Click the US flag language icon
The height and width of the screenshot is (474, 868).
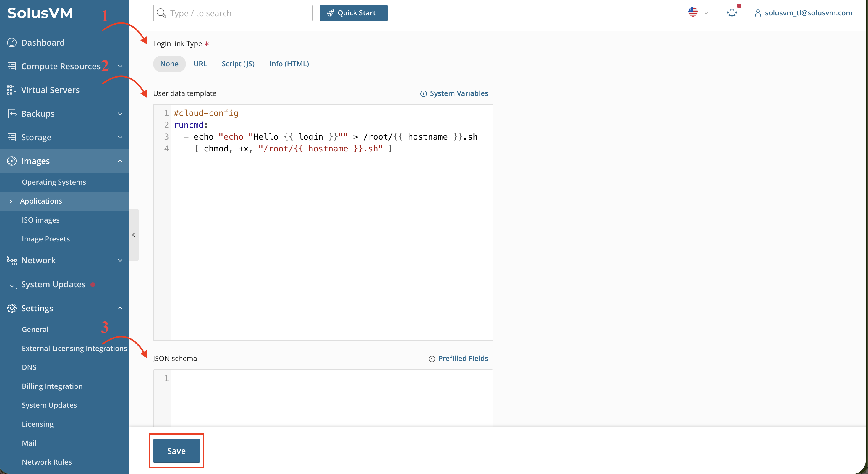[693, 12]
